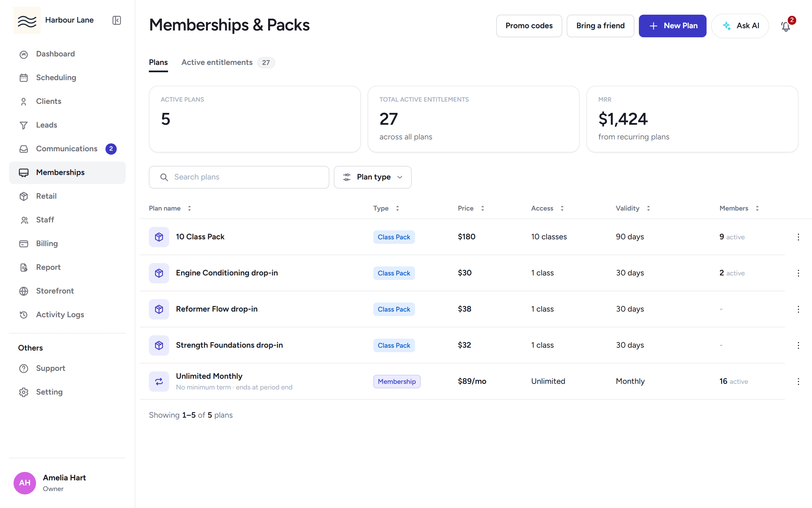Open Communications in the sidebar
This screenshot has width=812, height=508.
coord(67,149)
